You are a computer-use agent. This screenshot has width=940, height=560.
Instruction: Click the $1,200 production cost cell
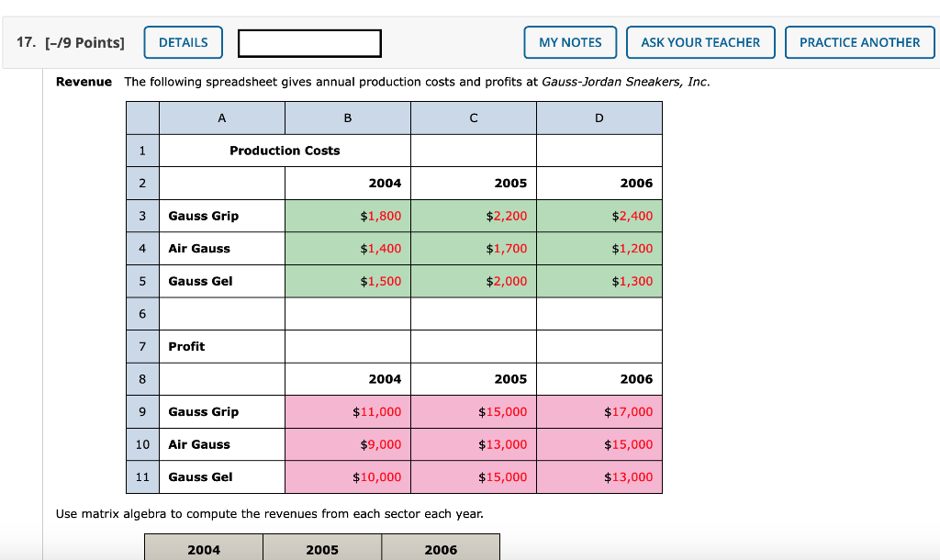click(599, 248)
